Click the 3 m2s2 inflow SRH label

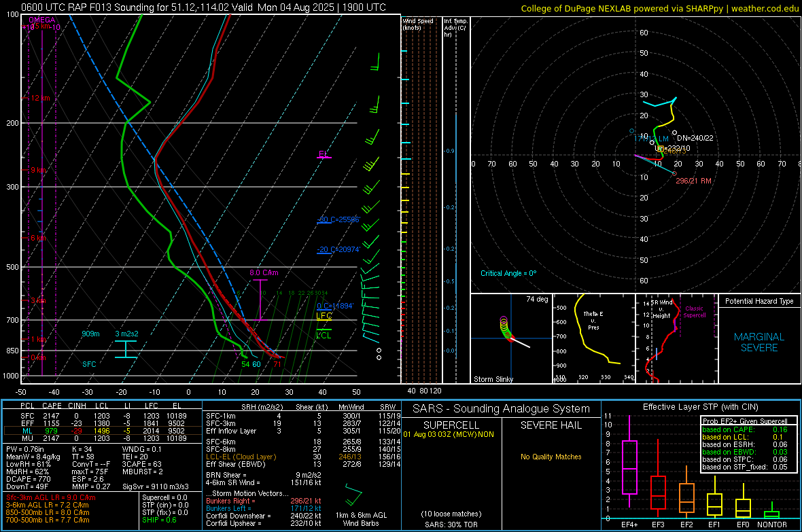126,334
